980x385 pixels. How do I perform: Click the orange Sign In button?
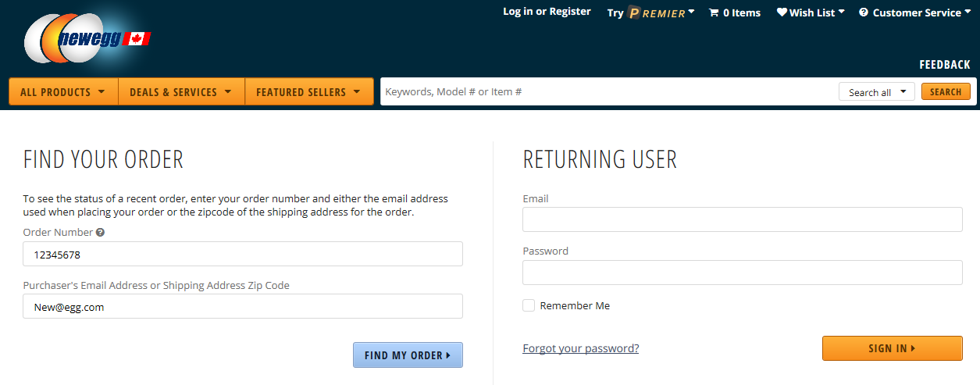tap(893, 348)
